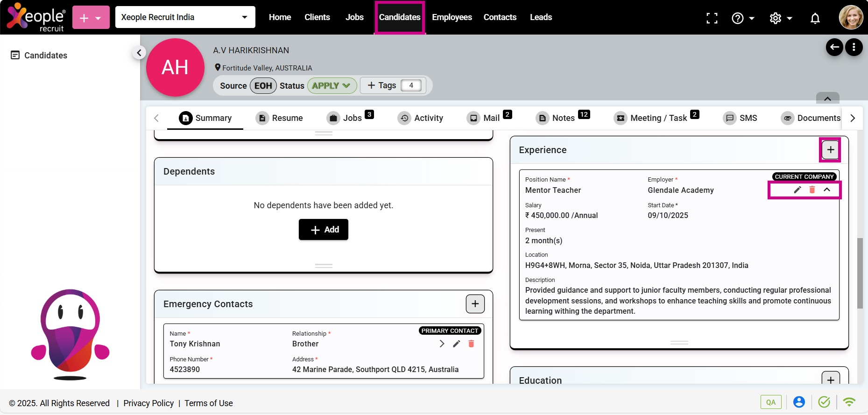Open the three-dot more options menu

click(854, 47)
